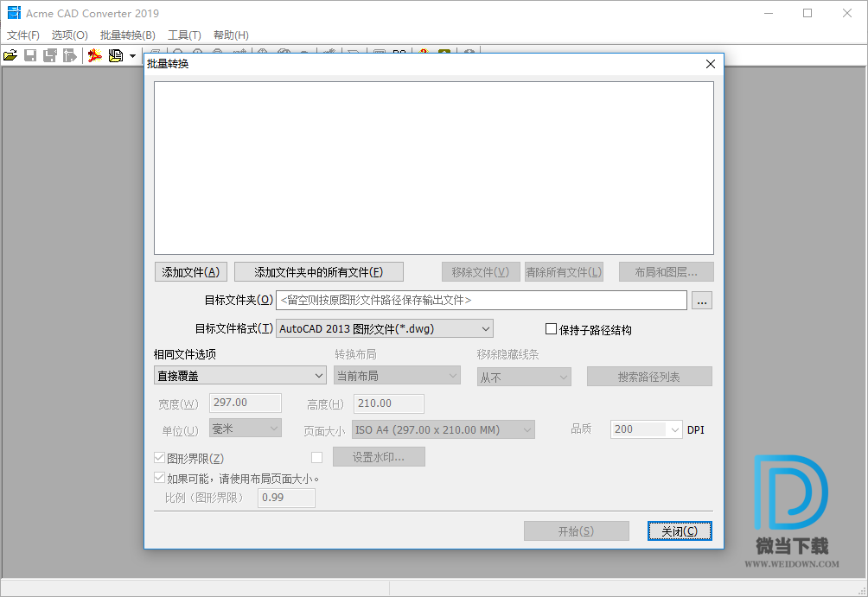Click the 搜索路径列表 button
868x597 pixels.
(649, 377)
